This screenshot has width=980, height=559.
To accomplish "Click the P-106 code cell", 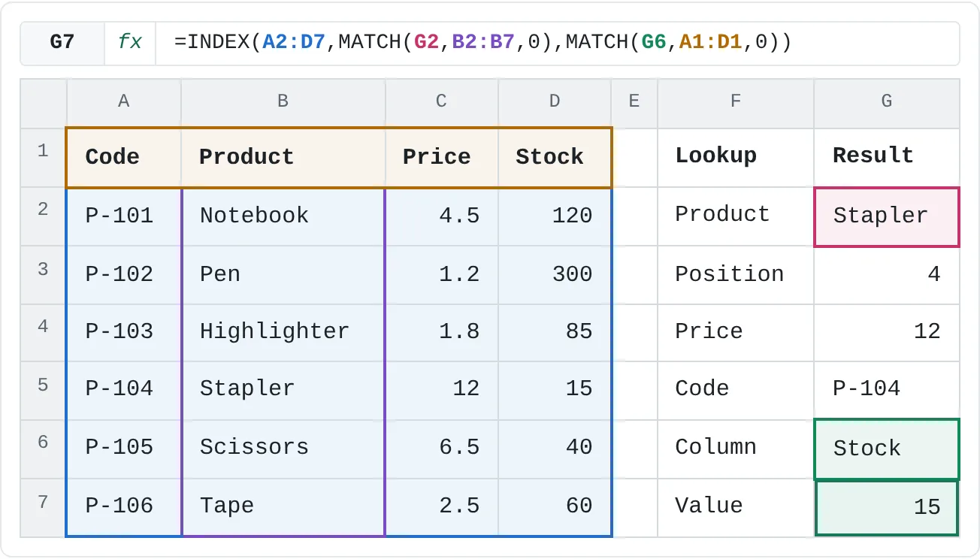I will point(124,506).
